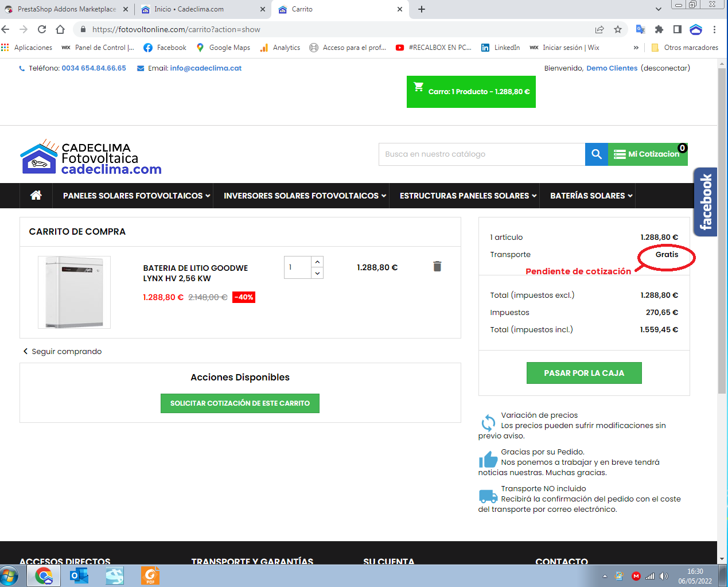Increase product quantity with up arrow
Viewport: 728px width, 587px height.
click(x=317, y=262)
